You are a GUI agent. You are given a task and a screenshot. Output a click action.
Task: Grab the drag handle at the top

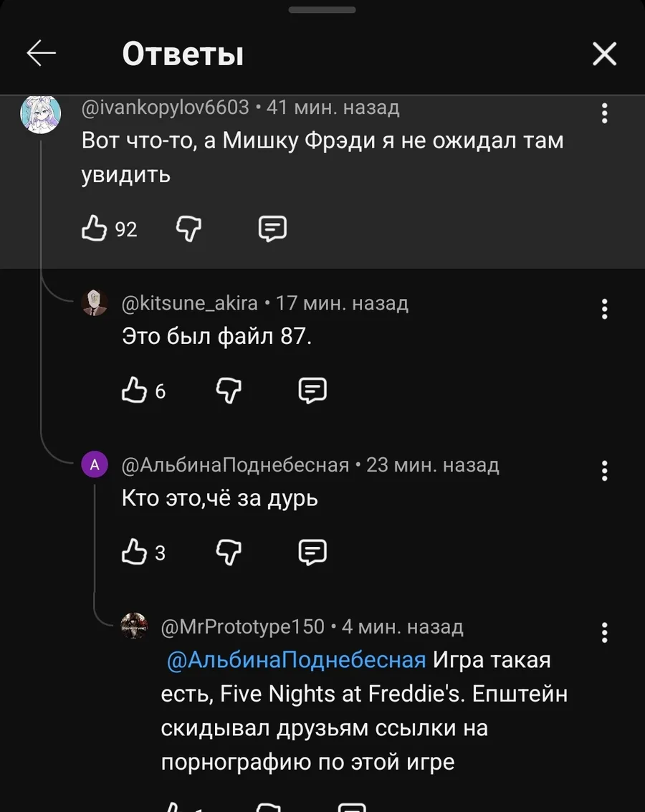(322, 10)
